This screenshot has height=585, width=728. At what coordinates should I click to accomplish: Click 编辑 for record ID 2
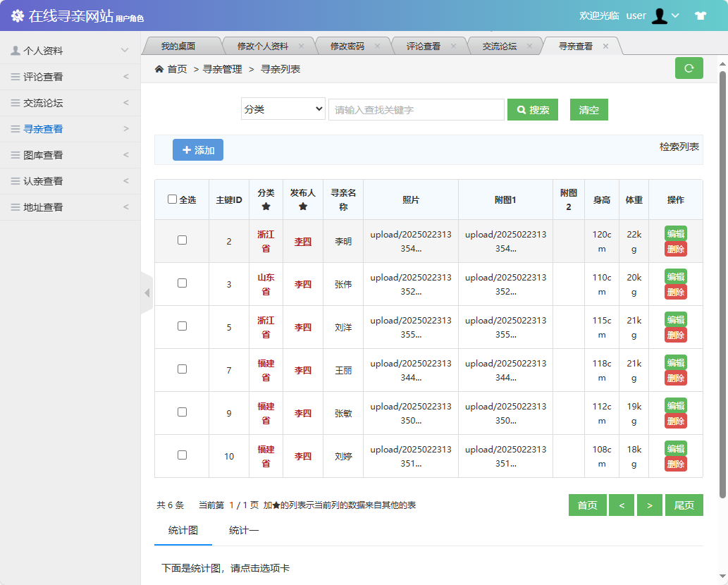[675, 233]
